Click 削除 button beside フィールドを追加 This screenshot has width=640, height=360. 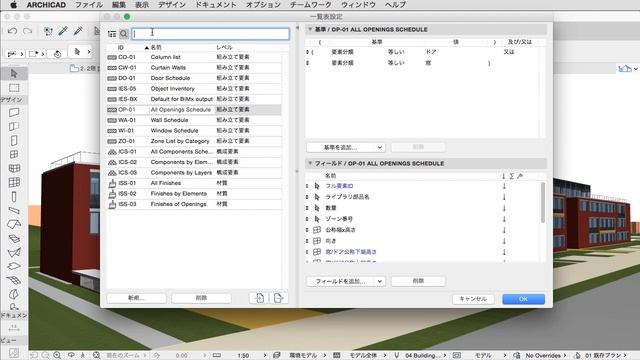pos(418,281)
